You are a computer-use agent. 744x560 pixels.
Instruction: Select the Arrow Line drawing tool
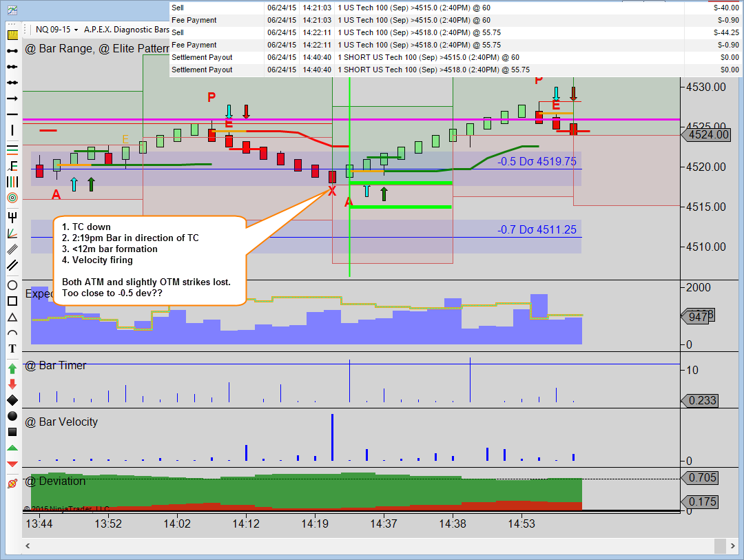(x=12, y=98)
